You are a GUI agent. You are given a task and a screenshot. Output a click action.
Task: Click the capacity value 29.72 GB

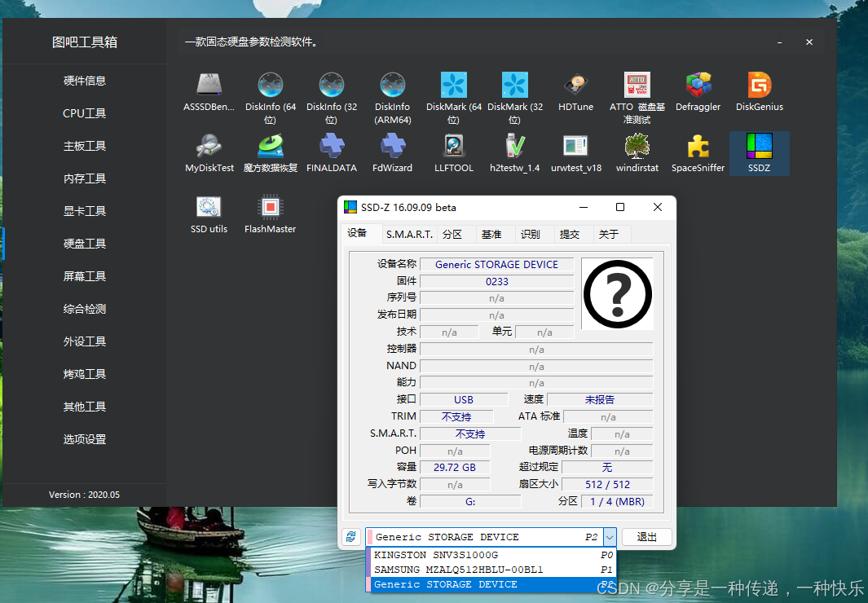click(x=455, y=468)
